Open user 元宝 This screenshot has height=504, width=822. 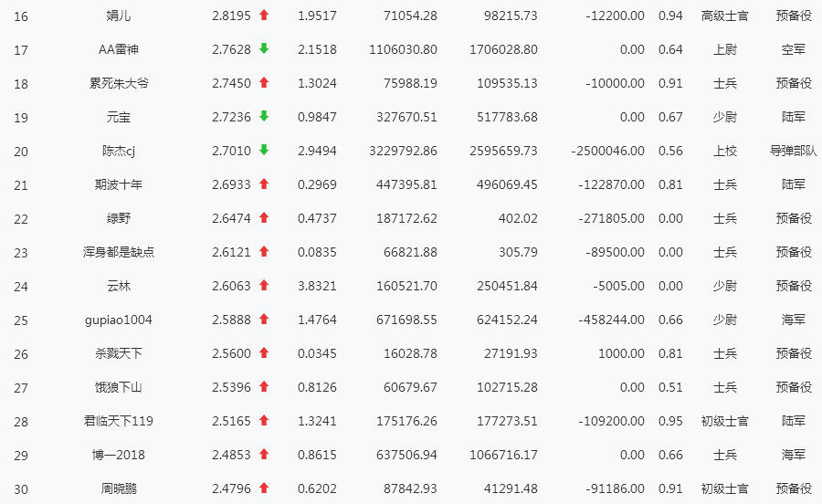click(119, 117)
